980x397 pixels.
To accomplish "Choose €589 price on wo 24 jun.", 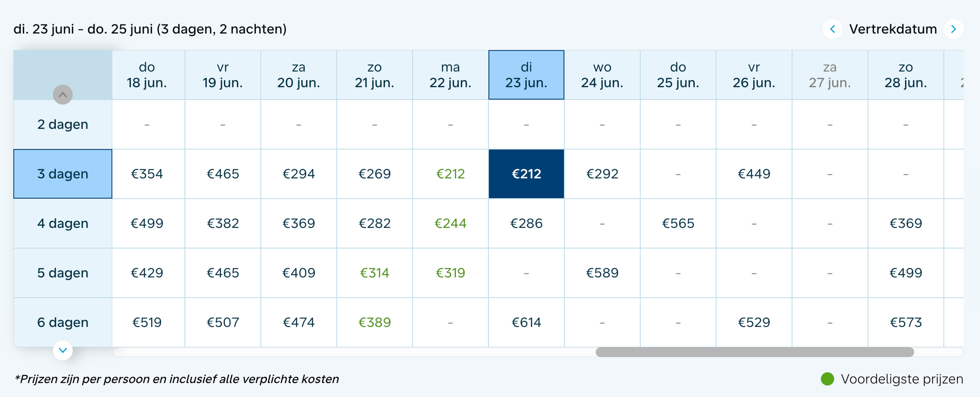I will click(602, 273).
